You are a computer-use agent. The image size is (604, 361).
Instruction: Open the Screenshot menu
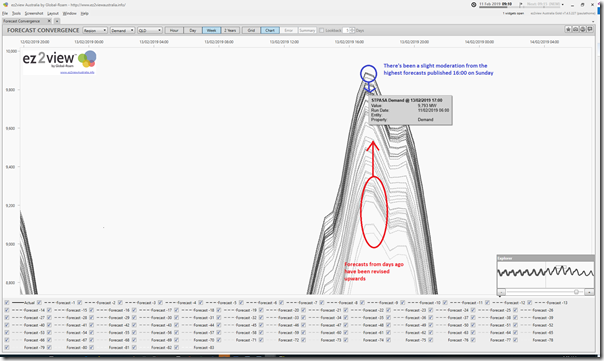pos(34,13)
